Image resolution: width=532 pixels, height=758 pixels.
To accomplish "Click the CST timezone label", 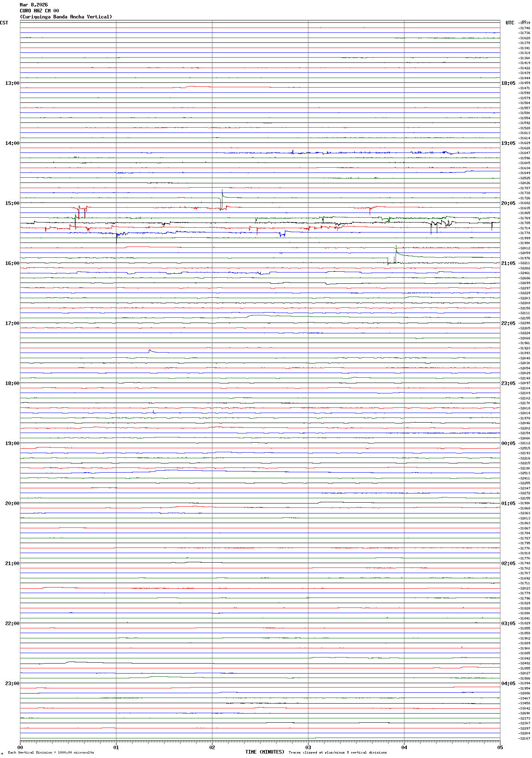I will pyautogui.click(x=4, y=23).
